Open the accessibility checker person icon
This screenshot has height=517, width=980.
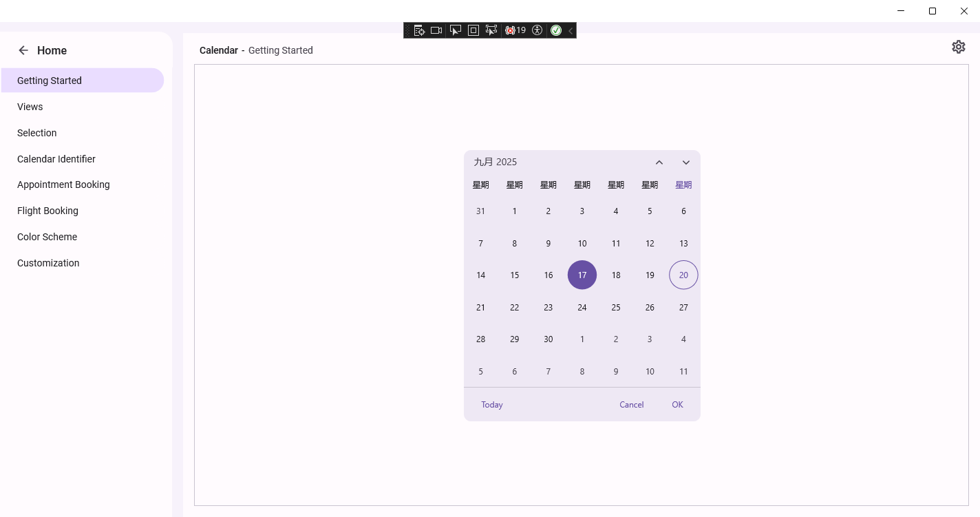(537, 30)
